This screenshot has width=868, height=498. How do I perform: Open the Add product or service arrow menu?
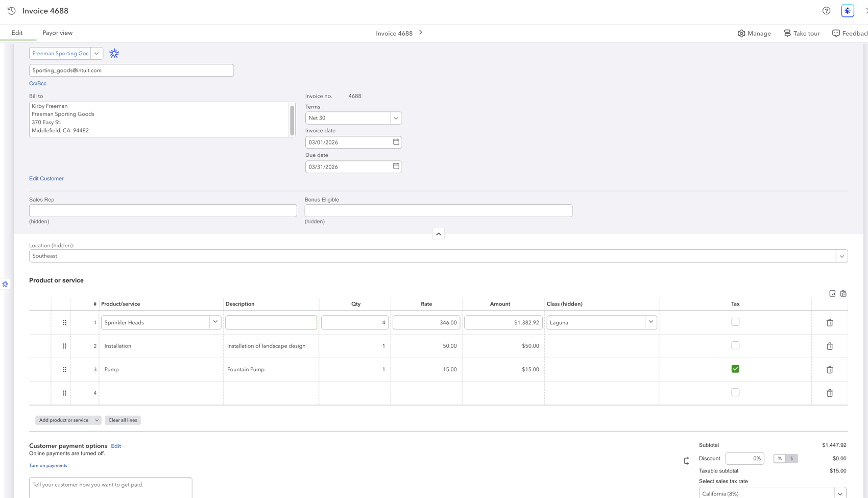coord(97,420)
